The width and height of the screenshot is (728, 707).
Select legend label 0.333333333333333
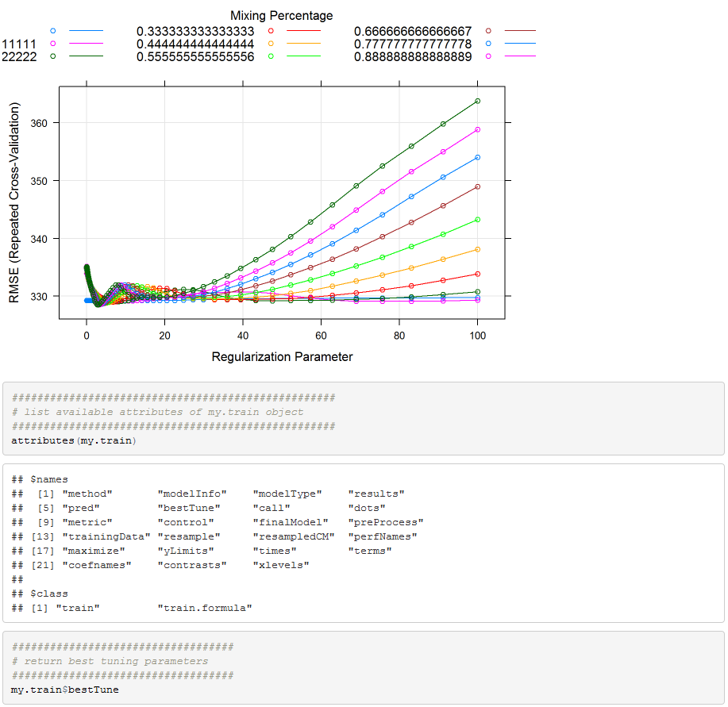(x=195, y=31)
